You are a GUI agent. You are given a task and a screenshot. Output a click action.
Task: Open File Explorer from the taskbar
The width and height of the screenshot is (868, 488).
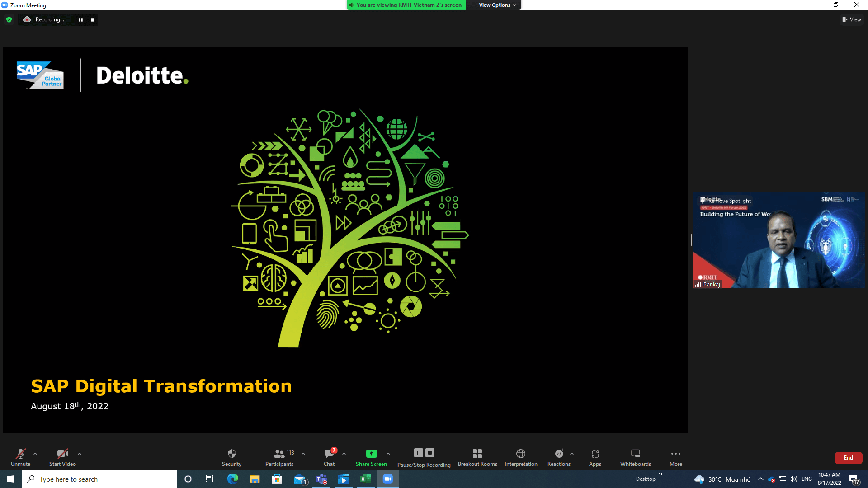pyautogui.click(x=255, y=479)
